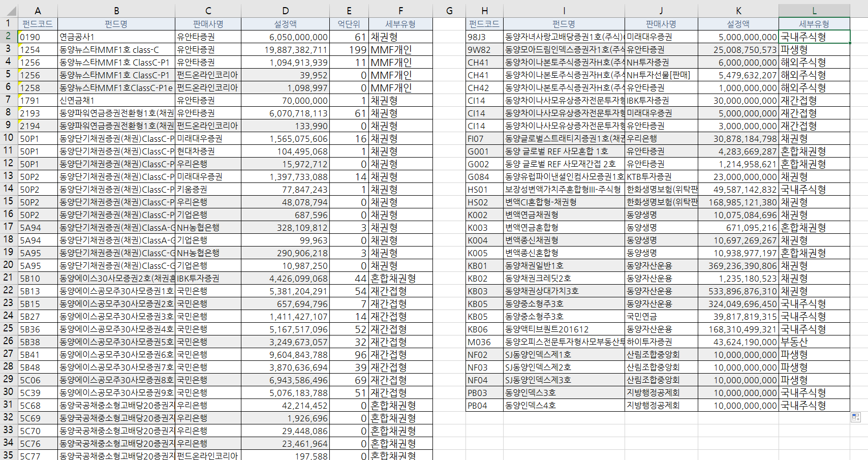Click fund code cell PB04

pyautogui.click(x=485, y=405)
